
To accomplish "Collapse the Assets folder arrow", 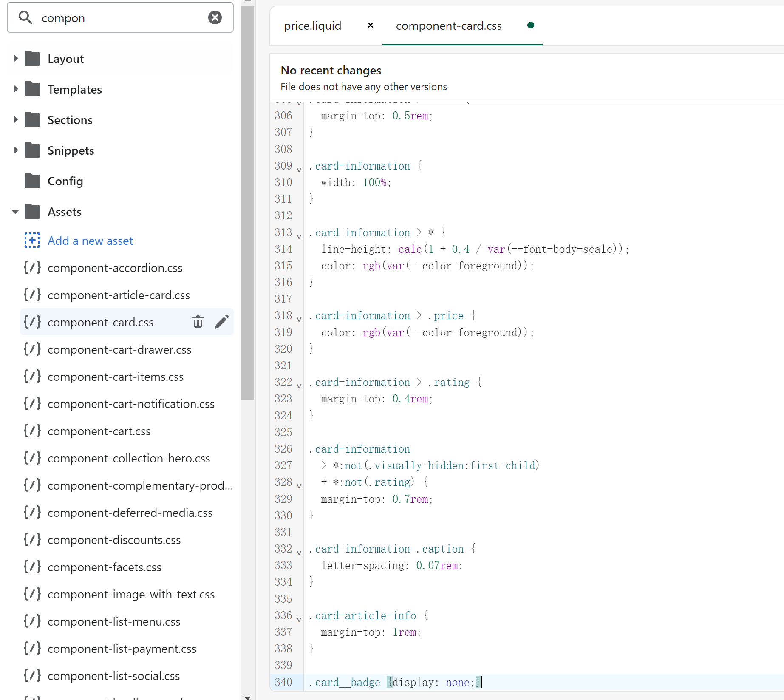I will [x=16, y=211].
